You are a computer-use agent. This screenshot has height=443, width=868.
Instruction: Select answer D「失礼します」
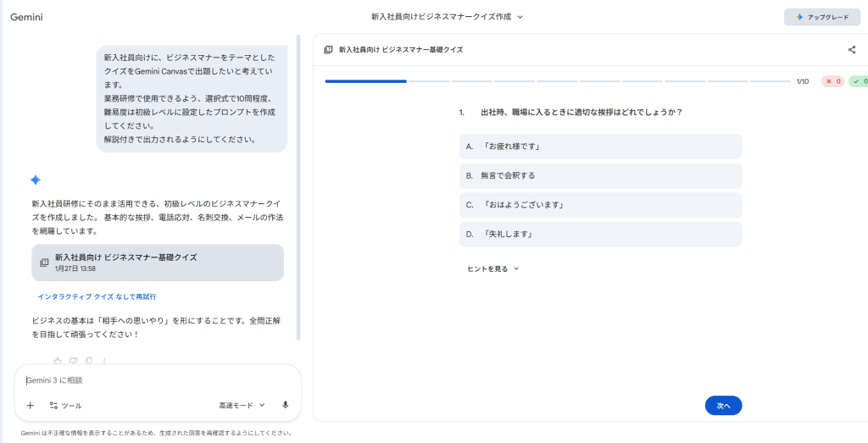pyautogui.click(x=600, y=235)
